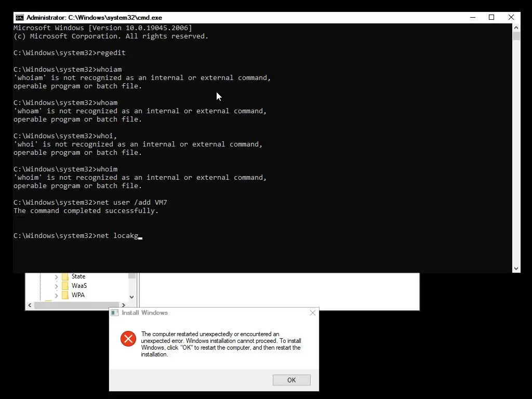Click the 'regedit' command line
This screenshot has width=532, height=399.
[70, 52]
